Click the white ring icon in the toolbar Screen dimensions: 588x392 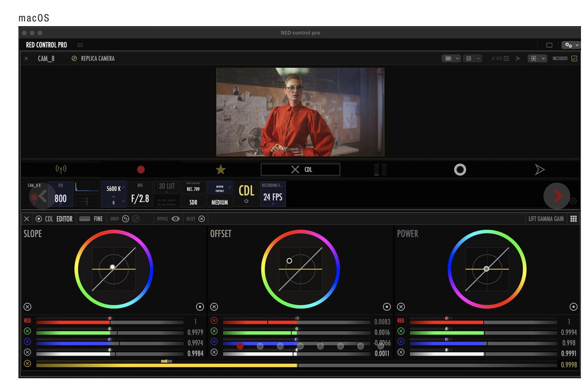point(460,170)
